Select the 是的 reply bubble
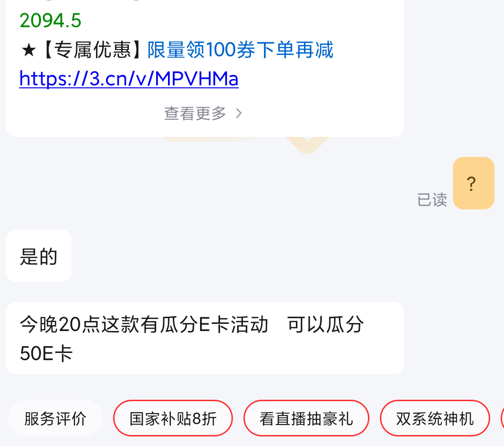Image resolution: width=504 pixels, height=446 pixels. coord(39,256)
